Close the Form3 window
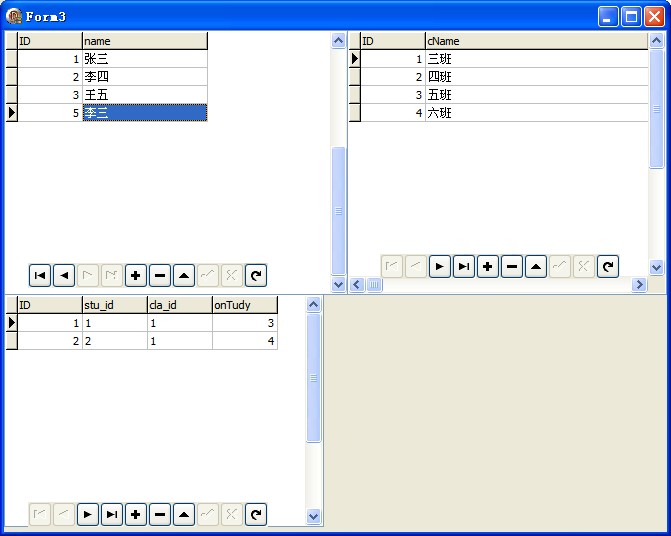 point(654,17)
